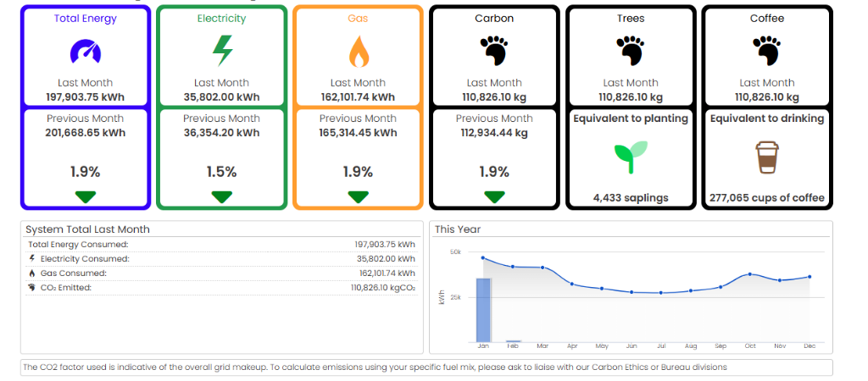Click the Carbon card green down arrow
Image resolution: width=868 pixels, height=381 pixels.
tap(494, 196)
